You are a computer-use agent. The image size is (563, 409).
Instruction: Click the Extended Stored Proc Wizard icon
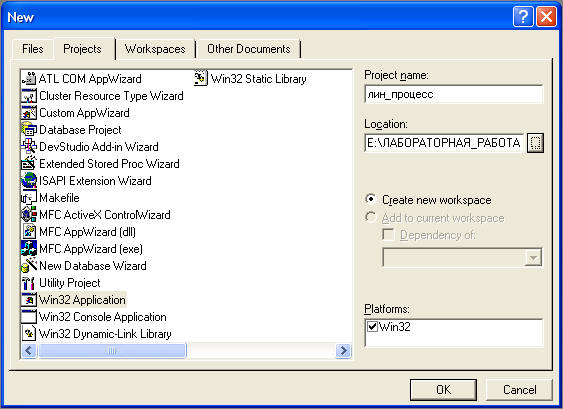29,163
